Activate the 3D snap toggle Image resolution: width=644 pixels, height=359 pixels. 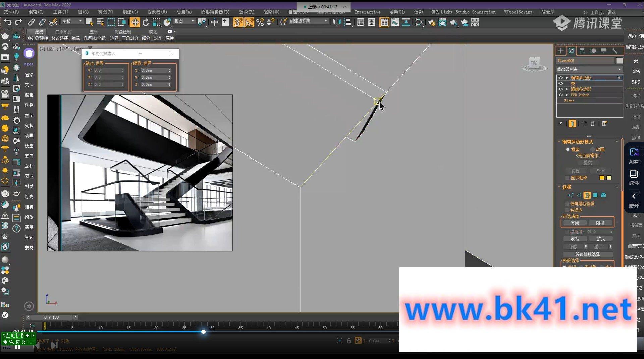coord(238,22)
